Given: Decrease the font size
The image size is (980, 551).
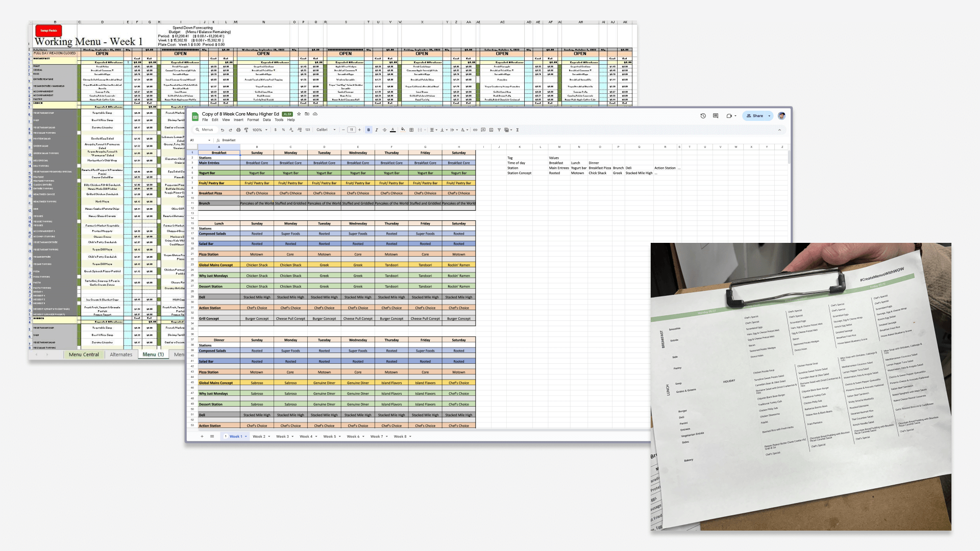Looking at the screenshot, I should 344,130.
